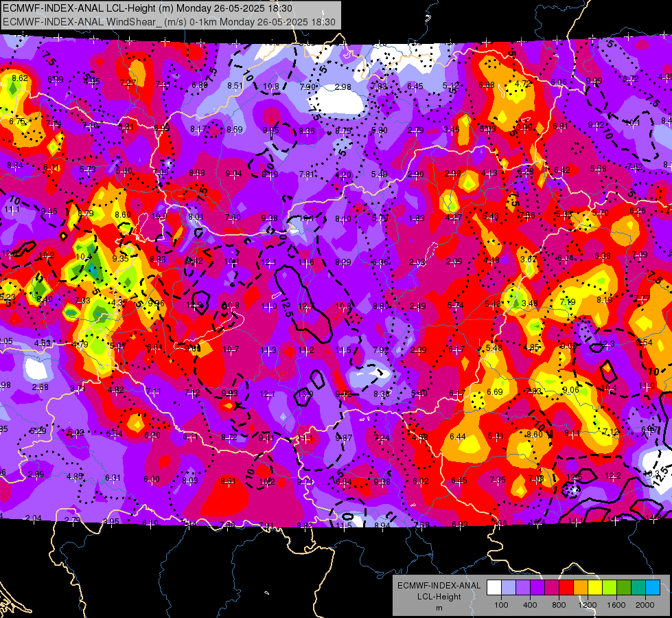The width and height of the screenshot is (672, 618).
Task: Click the wind shear value 6.44
Action: (458, 436)
